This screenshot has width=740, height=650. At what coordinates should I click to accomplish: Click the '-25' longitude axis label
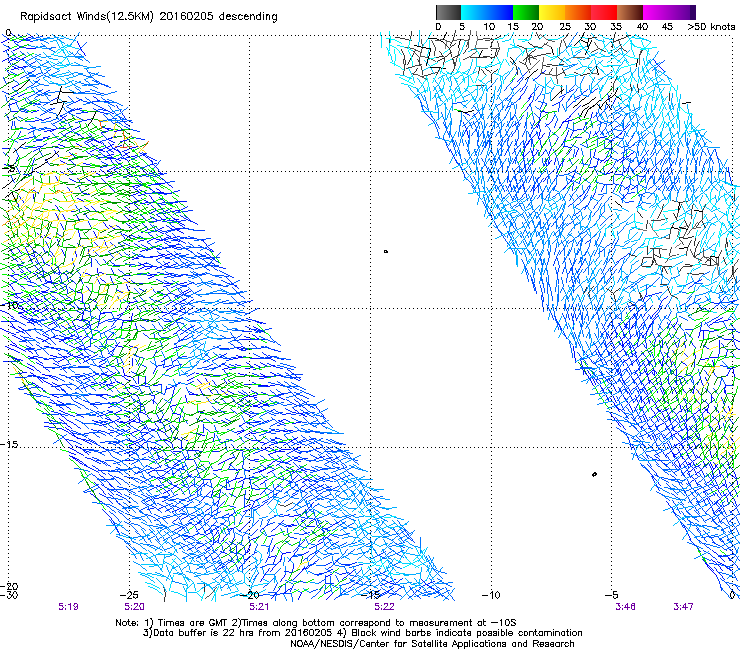coord(129,595)
